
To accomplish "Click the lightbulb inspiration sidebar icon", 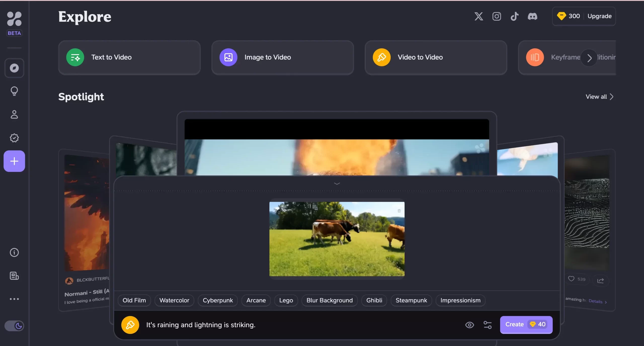I will [15, 91].
